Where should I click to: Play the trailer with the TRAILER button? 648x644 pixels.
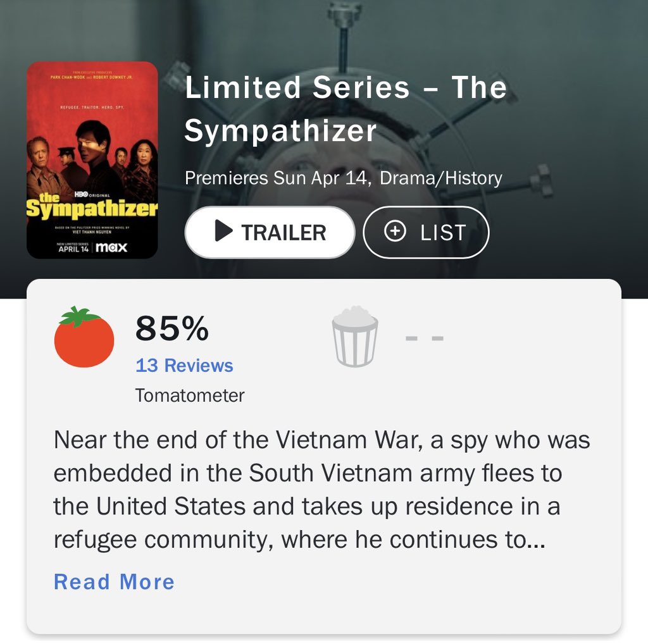(270, 232)
